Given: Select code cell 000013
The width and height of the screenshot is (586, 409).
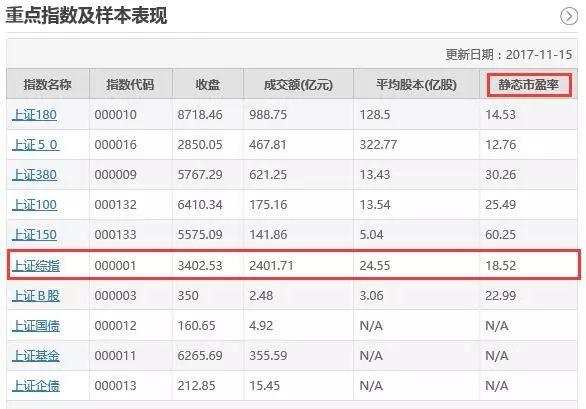Looking at the screenshot, I should click(x=115, y=385).
